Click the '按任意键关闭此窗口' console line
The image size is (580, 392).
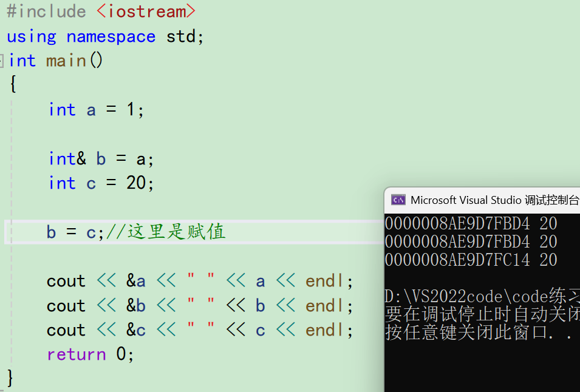[x=479, y=332]
